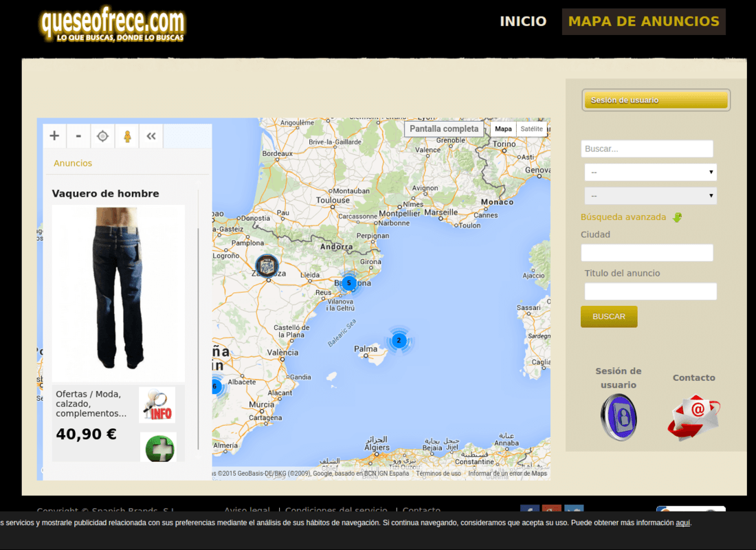The image size is (756, 550).
Task: Expand Sesion de usuario yellow bar
Action: click(656, 100)
